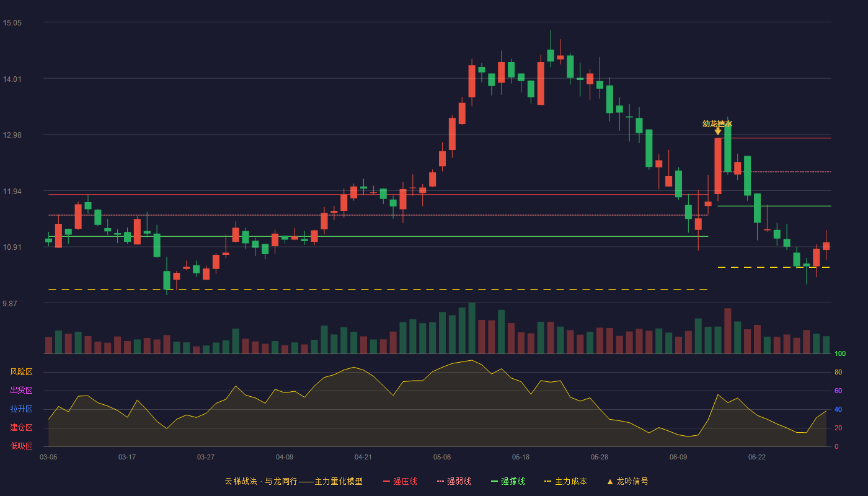Click the 04-21 date label
This screenshot has width=868, height=496.
pyautogui.click(x=363, y=457)
